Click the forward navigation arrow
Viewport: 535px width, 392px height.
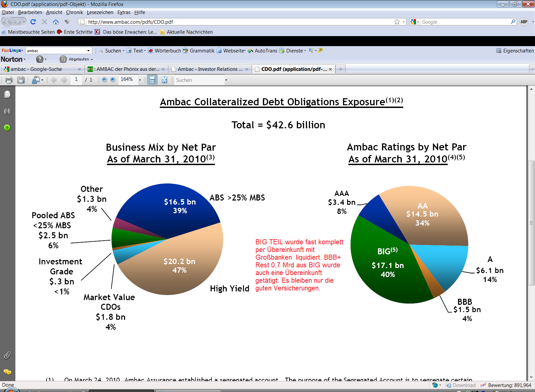tap(17, 22)
